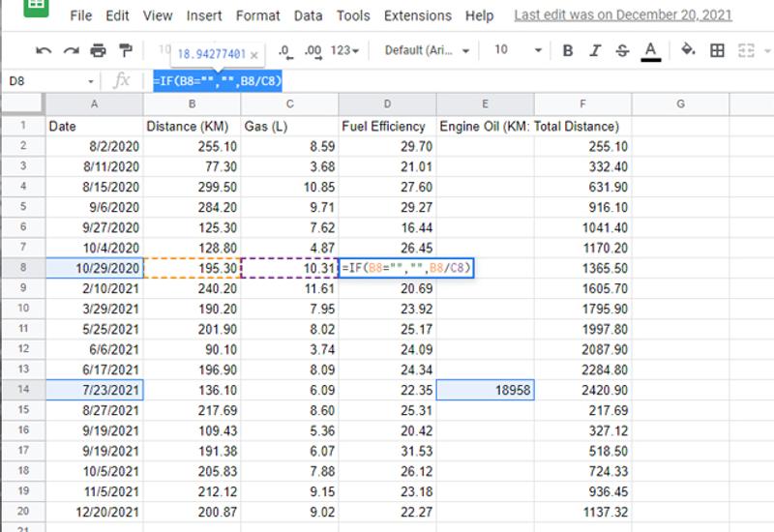
Task: Open the Tools menu
Action: [x=353, y=15]
